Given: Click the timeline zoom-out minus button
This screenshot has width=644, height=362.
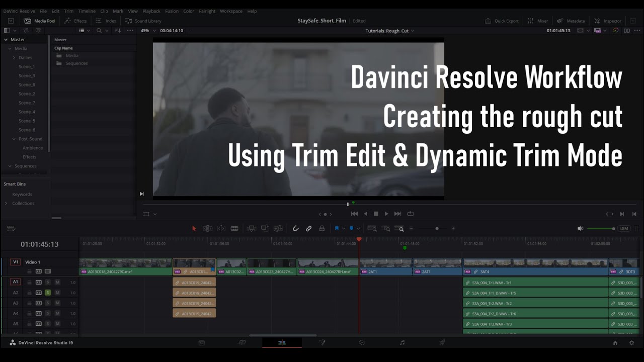Looking at the screenshot, I should pos(412,228).
